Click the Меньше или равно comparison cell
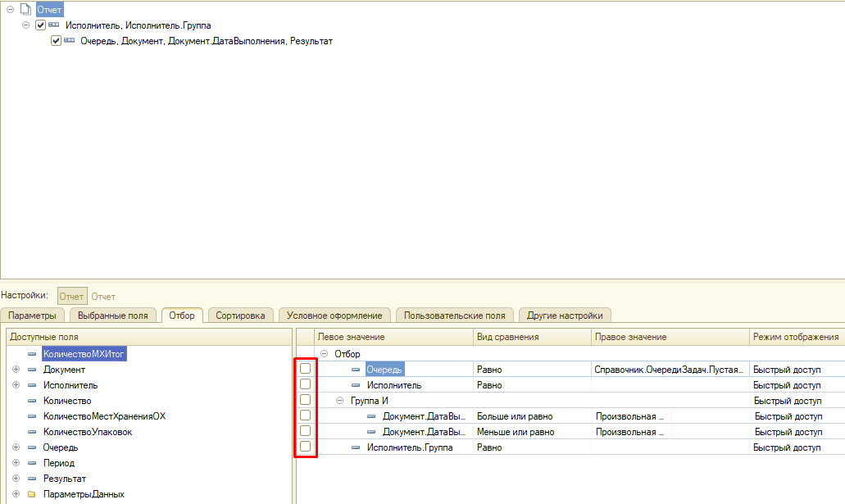Image resolution: width=845 pixels, height=504 pixels. click(533, 432)
